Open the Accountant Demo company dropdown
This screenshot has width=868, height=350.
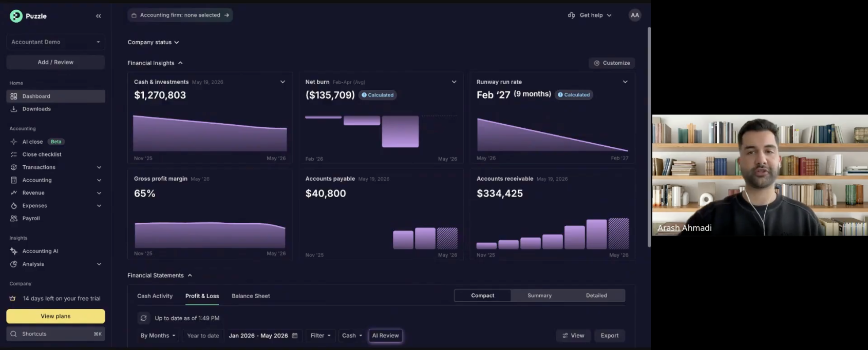click(x=55, y=42)
